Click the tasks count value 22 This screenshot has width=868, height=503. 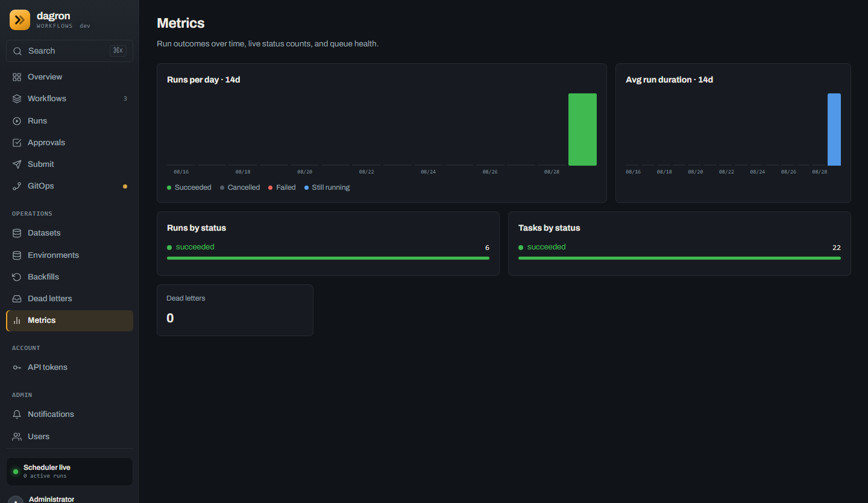(837, 248)
